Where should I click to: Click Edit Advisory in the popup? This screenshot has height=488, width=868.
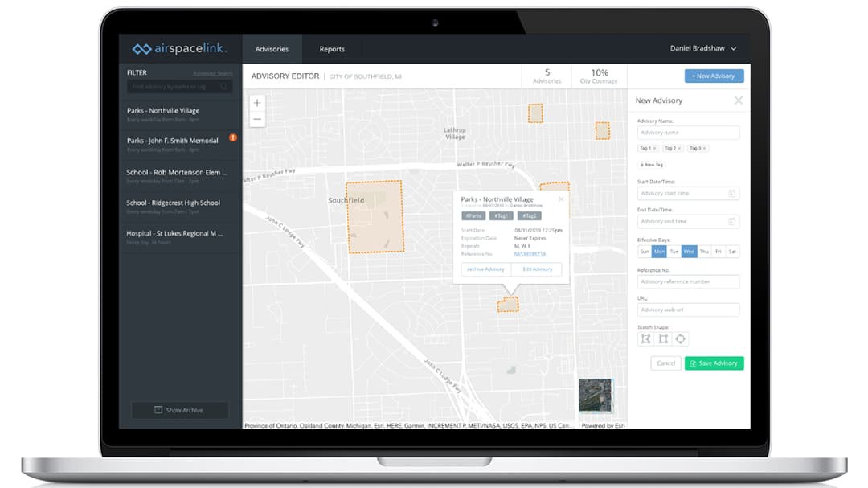537,269
